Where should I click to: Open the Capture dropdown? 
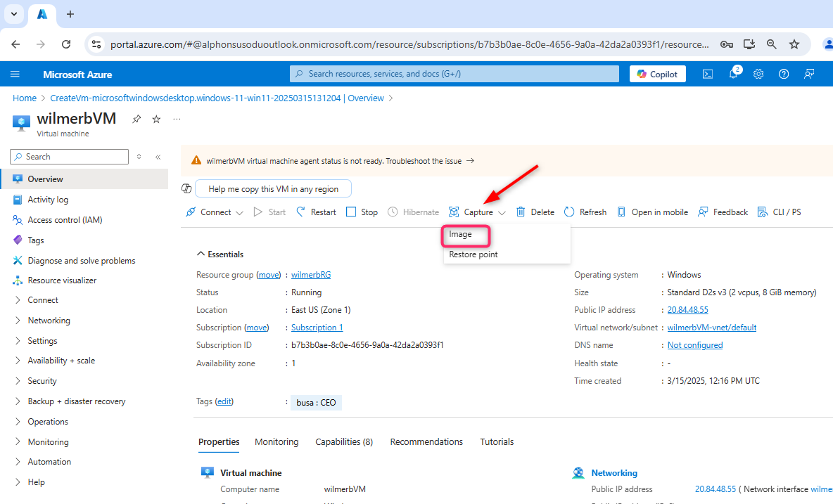[477, 212]
